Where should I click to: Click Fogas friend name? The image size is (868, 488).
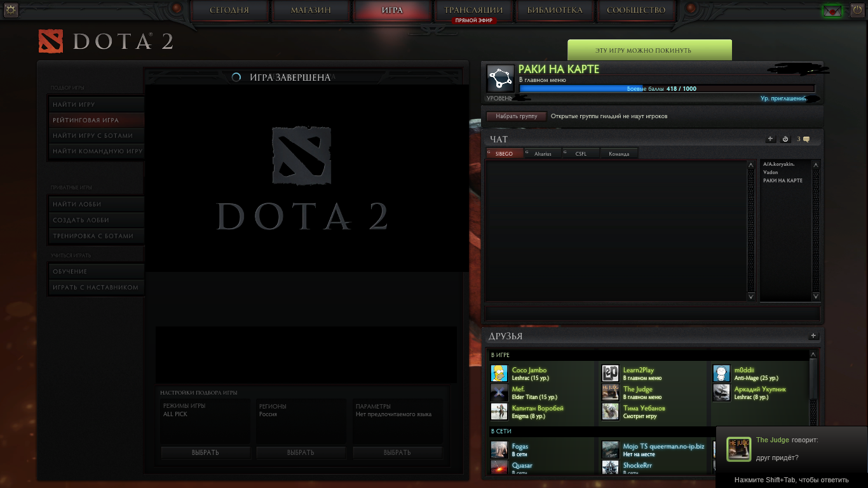click(520, 446)
